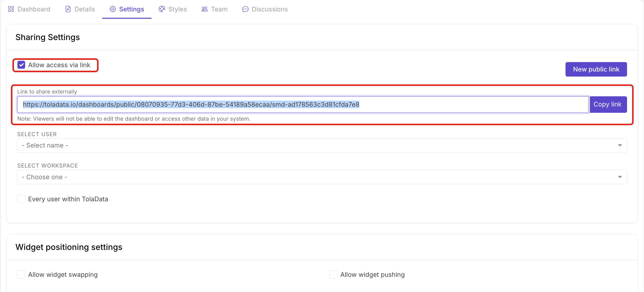
Task: Click the Select User dropdown arrow
Action: coord(620,145)
